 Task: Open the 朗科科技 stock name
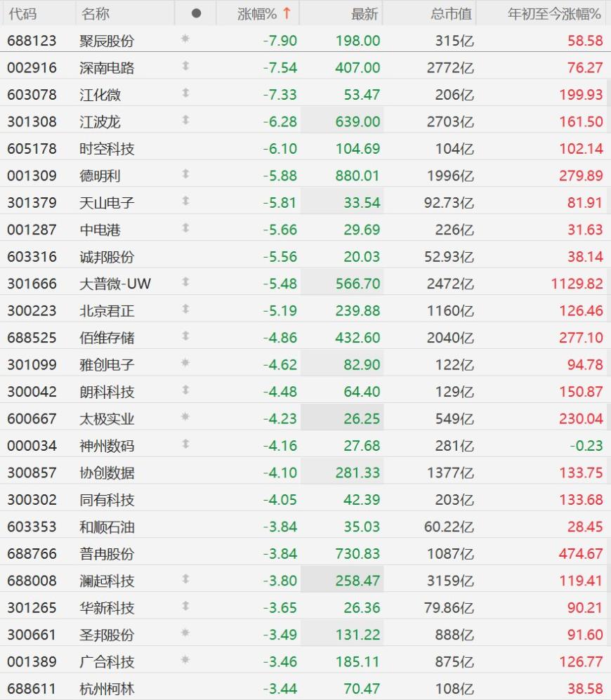coord(107,392)
